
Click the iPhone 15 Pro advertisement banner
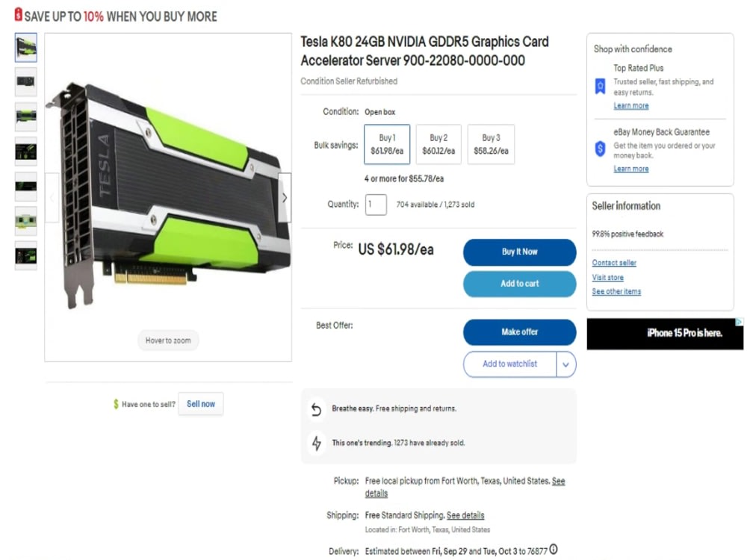pyautogui.click(x=665, y=334)
